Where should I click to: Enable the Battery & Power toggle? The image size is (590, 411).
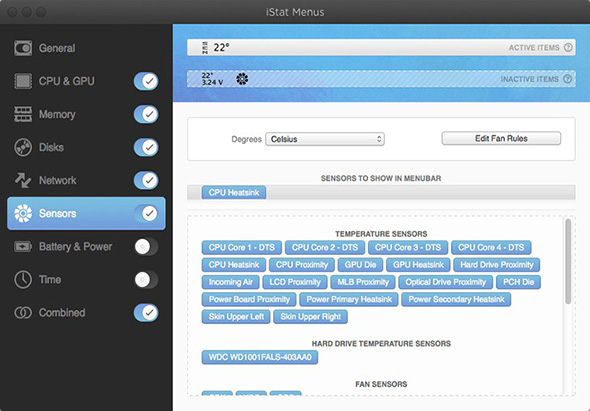click(x=146, y=247)
